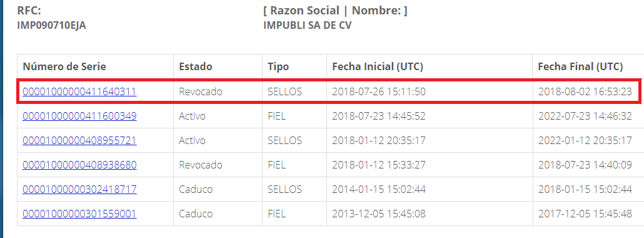
Task: Click the Fecha Inicial (UTC) column header
Action: click(x=378, y=66)
